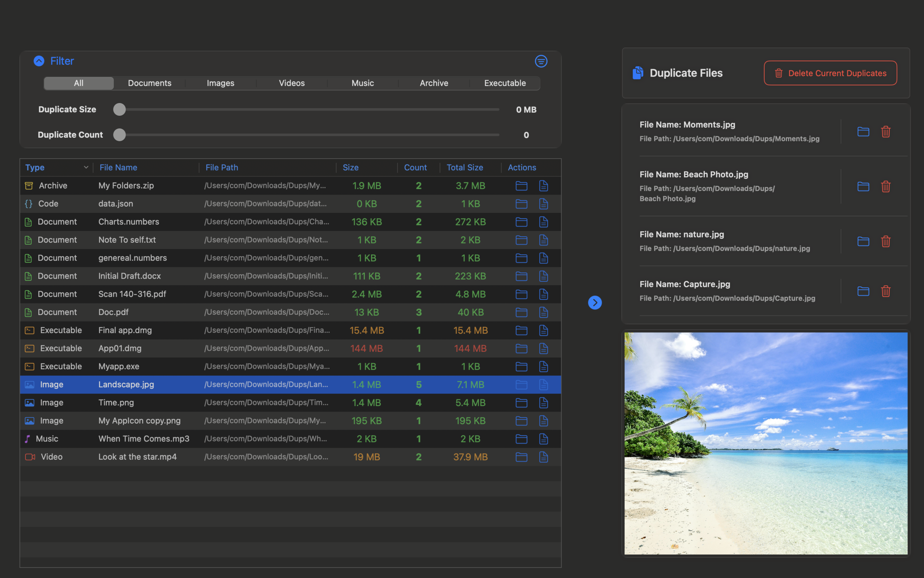The width and height of the screenshot is (924, 578).
Task: Reveal Capture.jpg duplicate in folder
Action: (863, 291)
